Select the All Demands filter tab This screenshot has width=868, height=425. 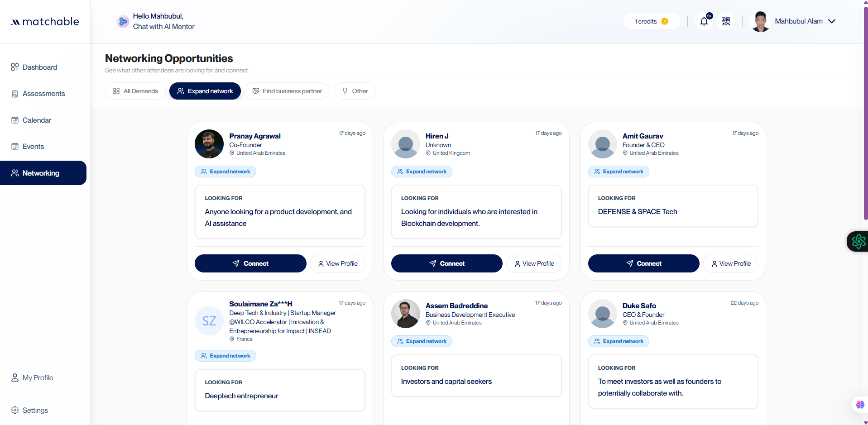click(135, 91)
